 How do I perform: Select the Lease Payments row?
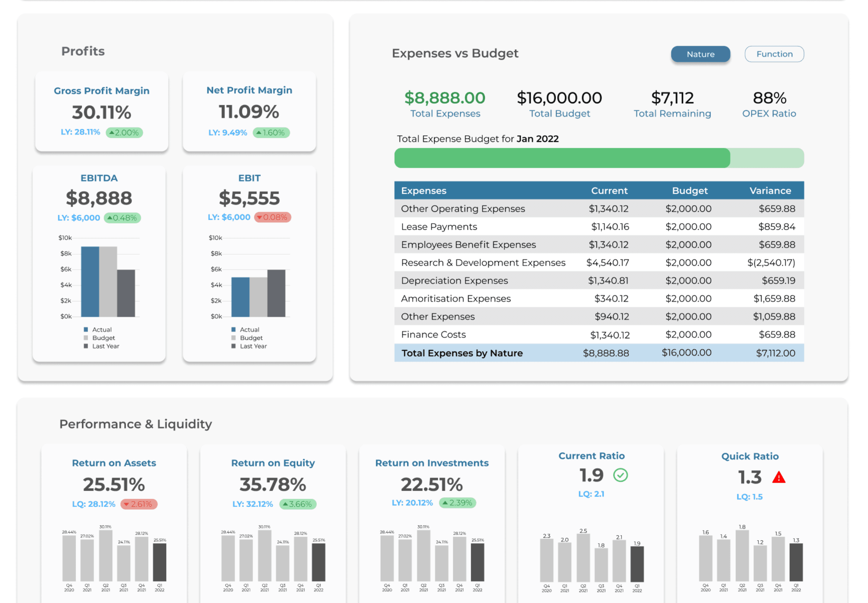(x=599, y=227)
